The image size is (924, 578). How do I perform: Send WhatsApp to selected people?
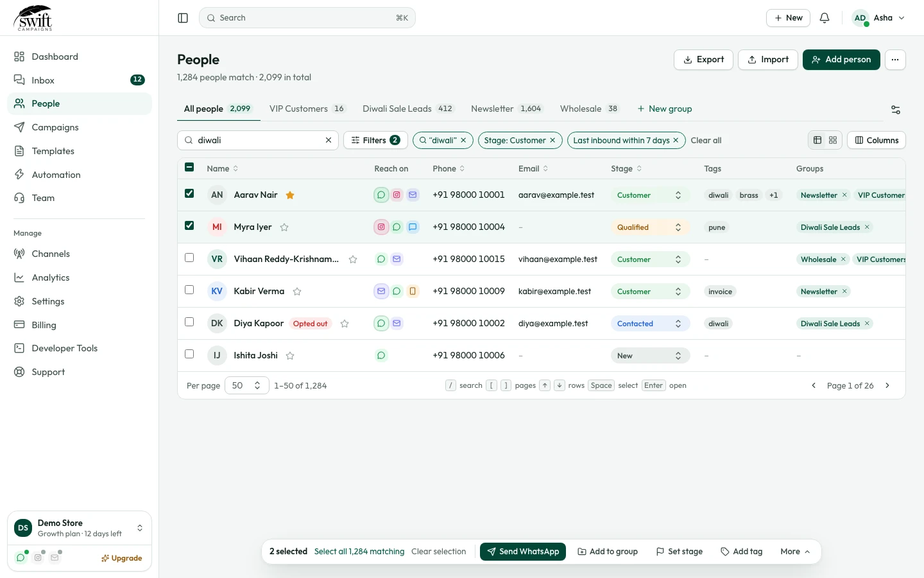click(x=523, y=552)
